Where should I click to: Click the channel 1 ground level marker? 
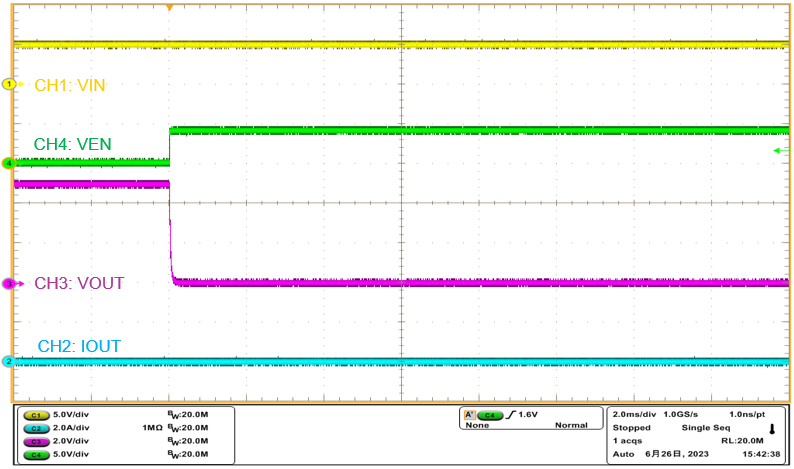click(10, 85)
